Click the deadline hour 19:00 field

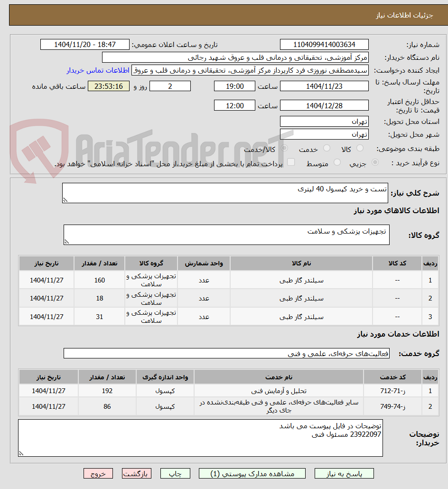[234, 86]
